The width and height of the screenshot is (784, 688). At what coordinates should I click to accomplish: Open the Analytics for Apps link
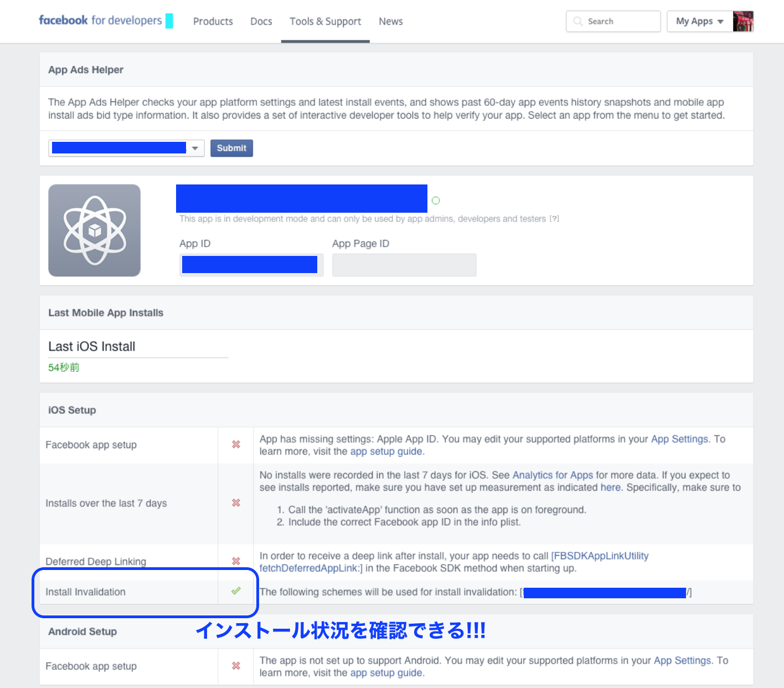click(x=553, y=475)
